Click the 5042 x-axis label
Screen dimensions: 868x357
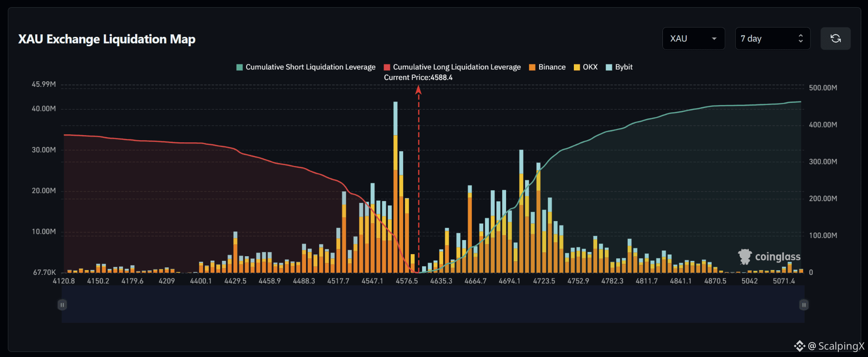(750, 281)
